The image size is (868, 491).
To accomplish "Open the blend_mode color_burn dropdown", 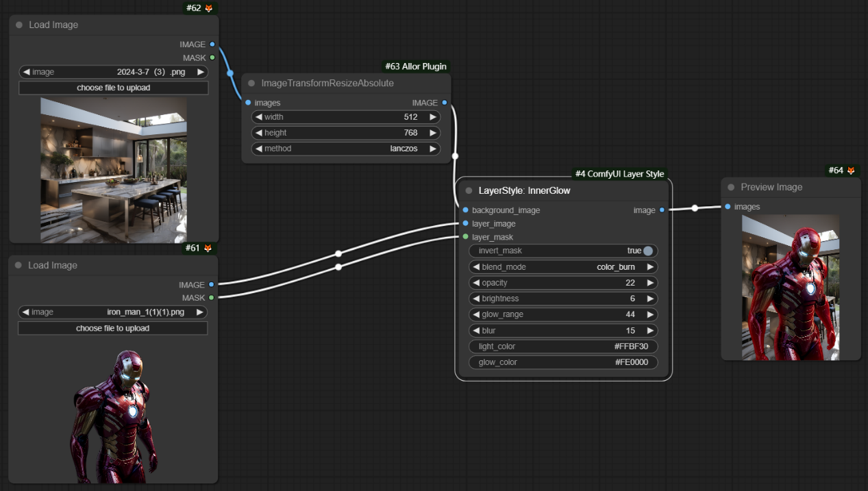I will tap(562, 267).
